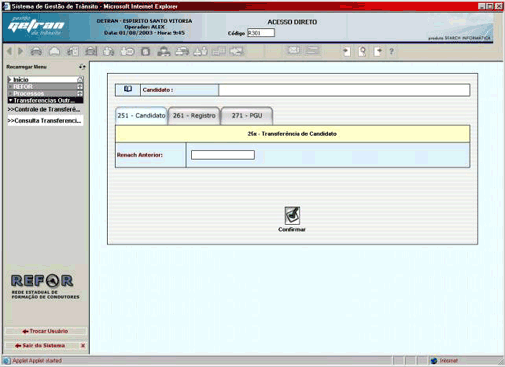Switch to the 261 - Registro tab
The height and width of the screenshot is (367, 505).
coord(194,116)
